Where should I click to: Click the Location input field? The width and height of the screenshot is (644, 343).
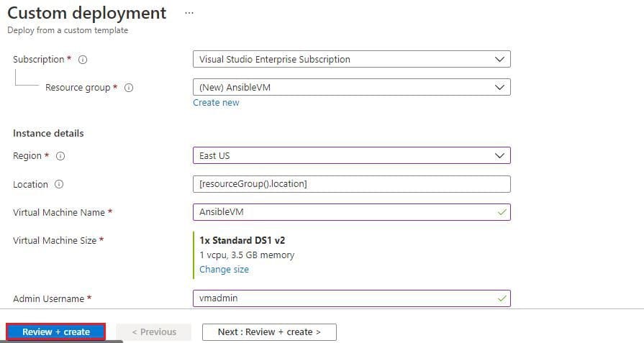[x=352, y=184]
